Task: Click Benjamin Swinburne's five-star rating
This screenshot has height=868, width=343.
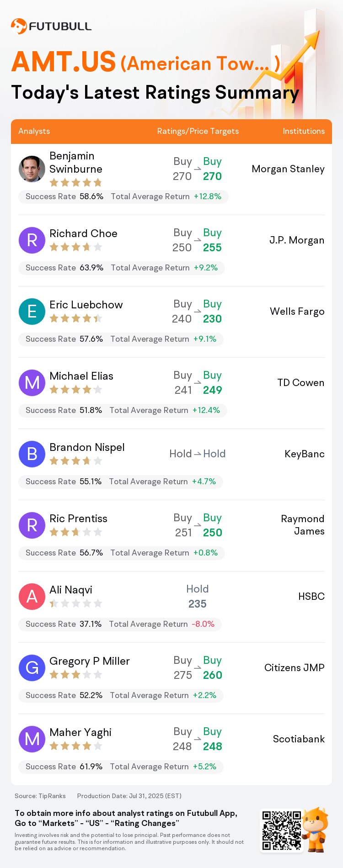Action: (x=76, y=183)
